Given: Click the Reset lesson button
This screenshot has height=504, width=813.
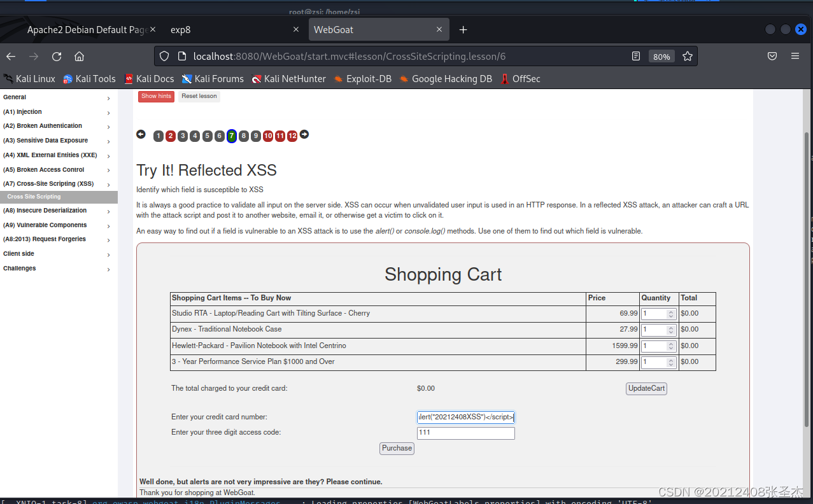Looking at the screenshot, I should click(199, 97).
